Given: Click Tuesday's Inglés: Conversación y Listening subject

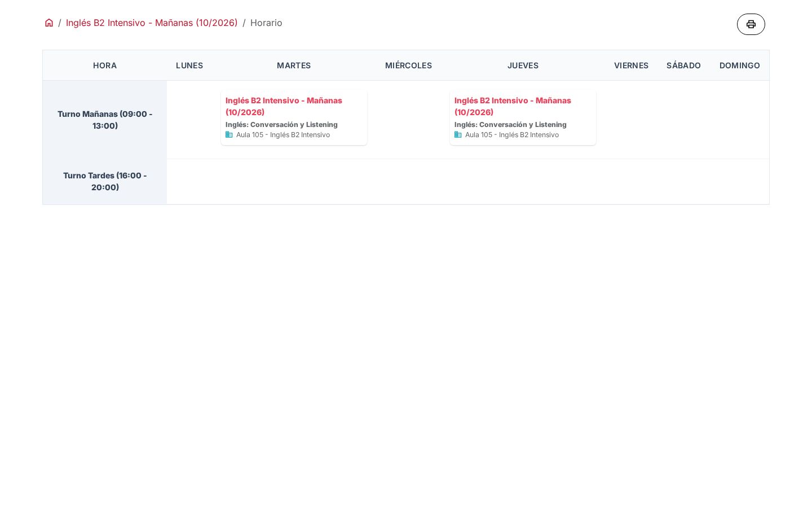Looking at the screenshot, I should 281,125.
